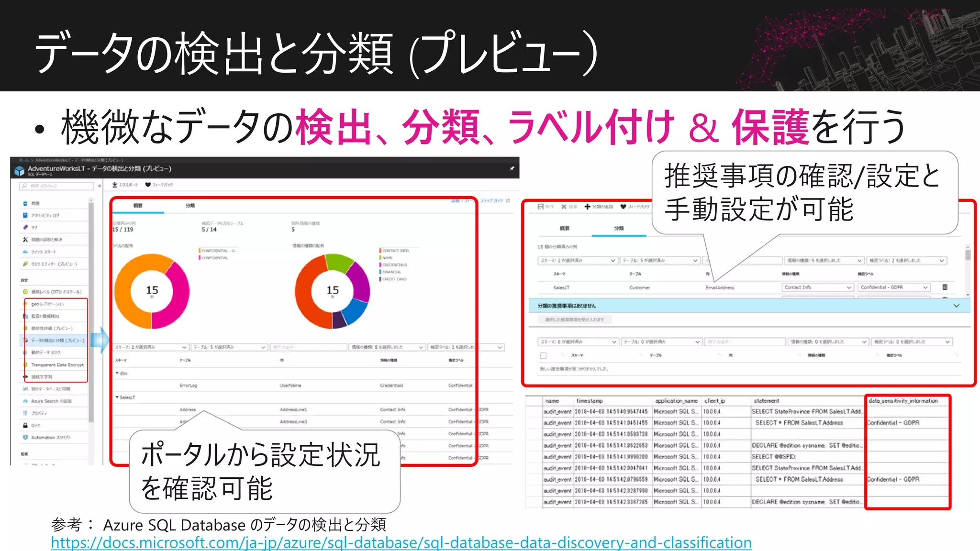This screenshot has width=980, height=551.
Task: Click the pin icon in the blade header
Action: tap(512, 168)
